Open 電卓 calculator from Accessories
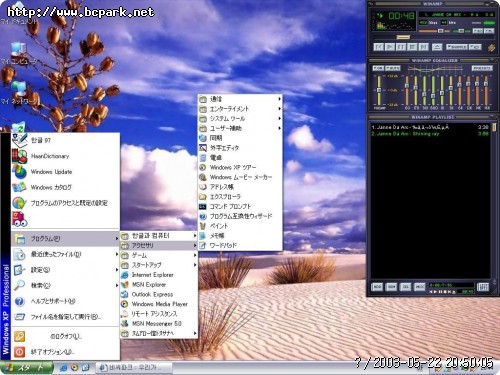The height and width of the screenshot is (375, 500). (x=240, y=157)
